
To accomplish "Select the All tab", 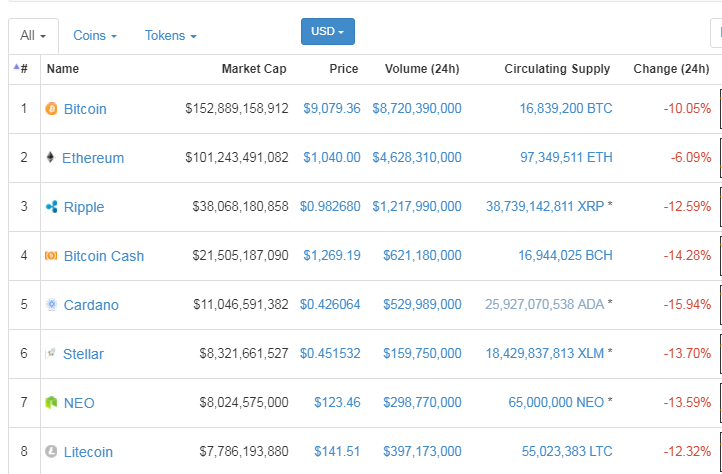I will (x=33, y=36).
